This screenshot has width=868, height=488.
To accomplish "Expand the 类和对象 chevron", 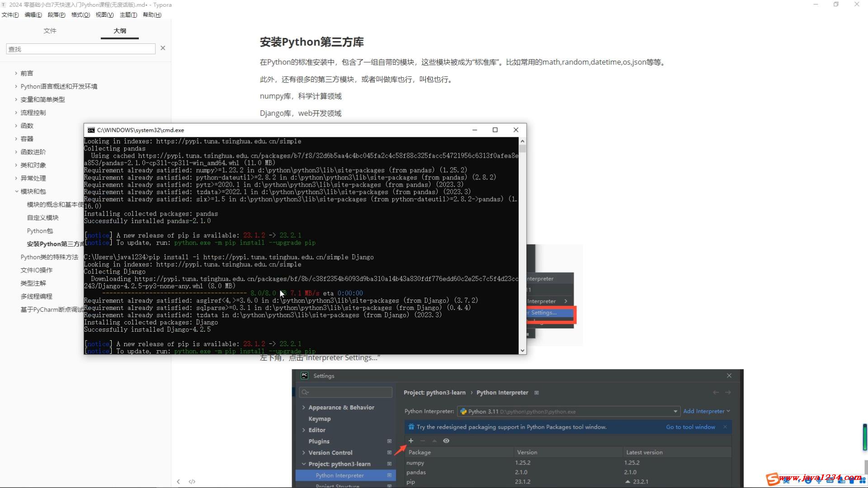I will coord(16,165).
